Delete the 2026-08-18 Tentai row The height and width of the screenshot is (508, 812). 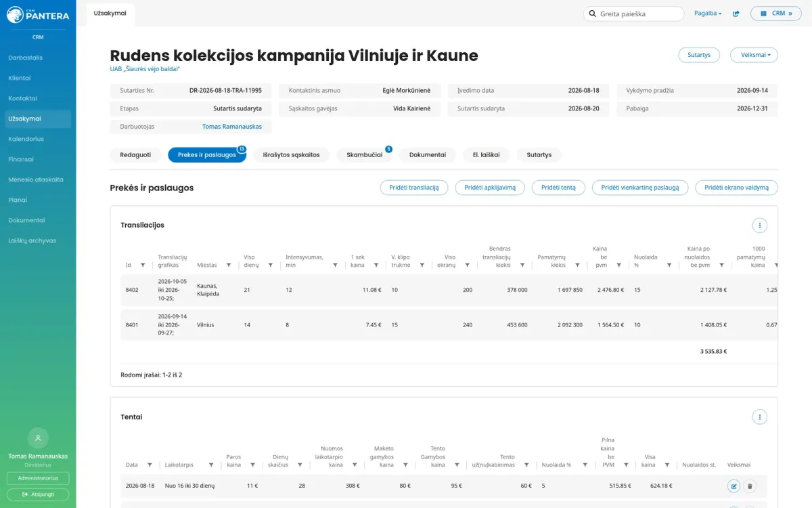pyautogui.click(x=750, y=486)
